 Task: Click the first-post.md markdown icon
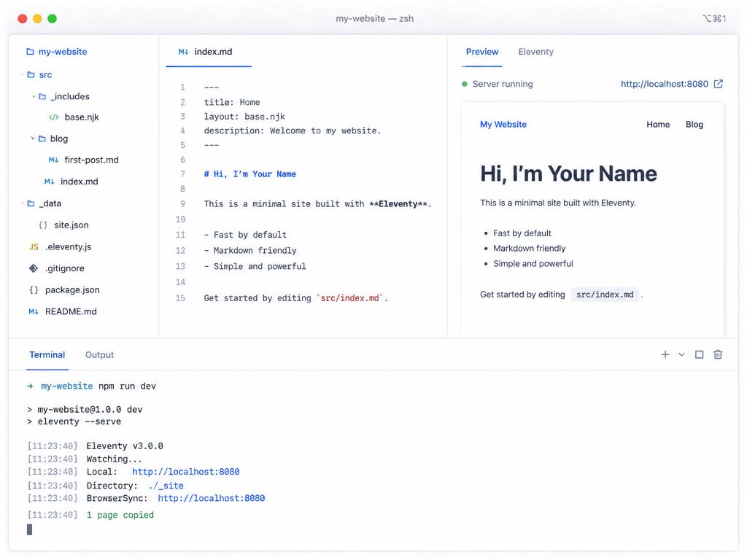point(53,160)
